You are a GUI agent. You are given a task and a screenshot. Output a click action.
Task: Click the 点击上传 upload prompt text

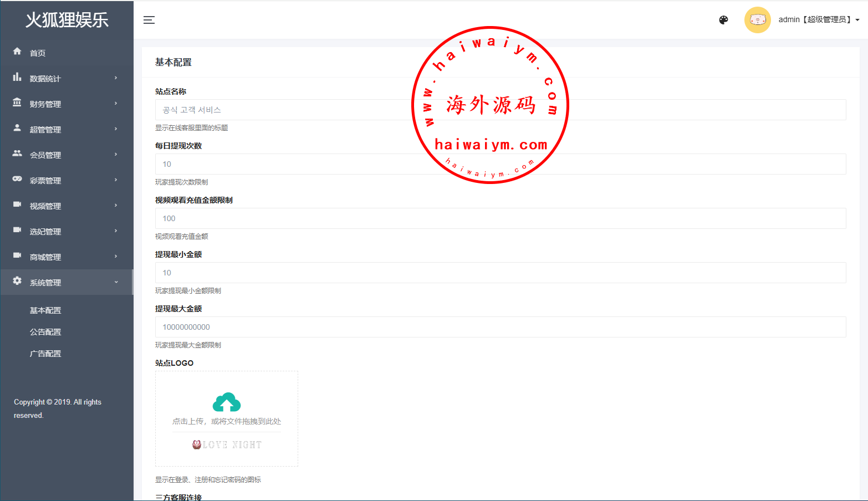click(227, 421)
